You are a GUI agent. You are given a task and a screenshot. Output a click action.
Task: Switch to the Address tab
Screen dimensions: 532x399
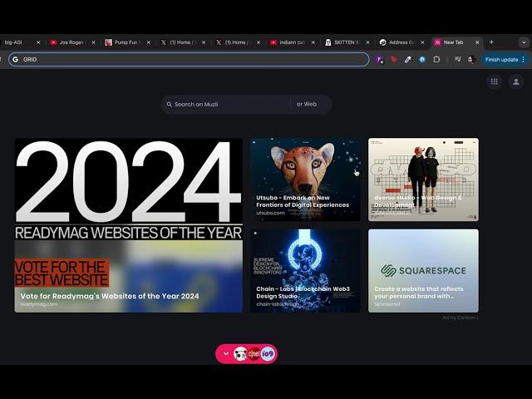tap(401, 42)
